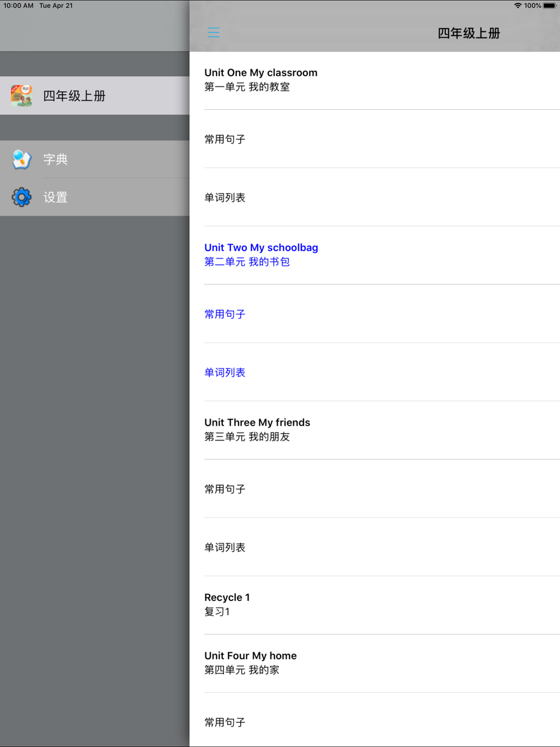Tap the 字典 dictionary icon
This screenshot has width=560, height=747.
click(x=21, y=160)
